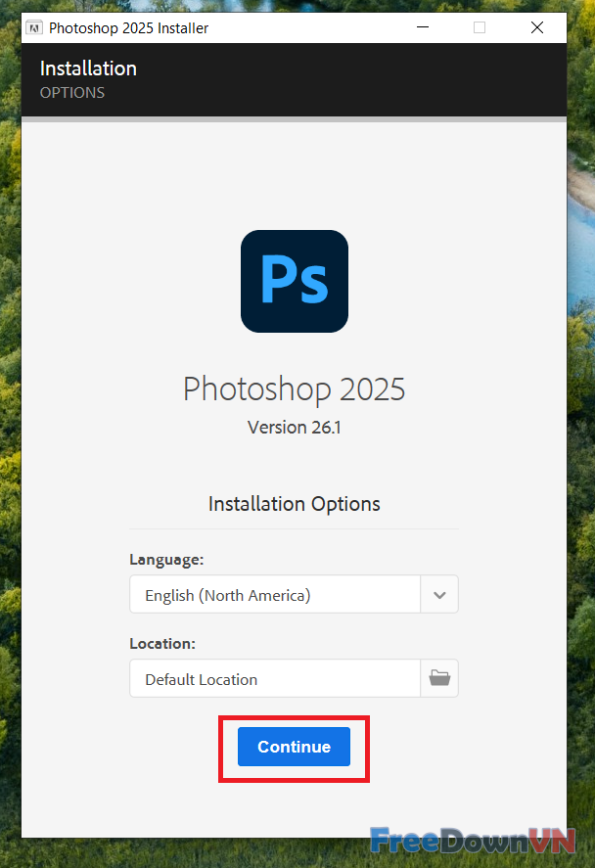Screen dimensions: 595x868
Task: Click the Installation header title
Action: 88,69
